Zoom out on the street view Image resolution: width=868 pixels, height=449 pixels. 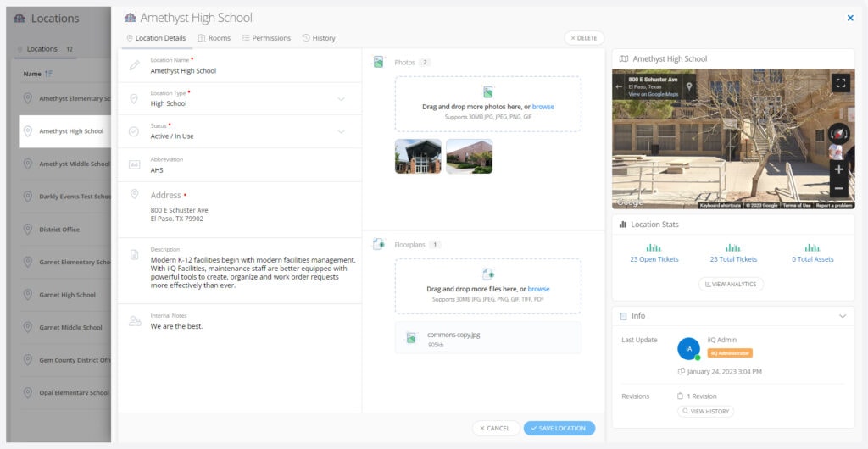point(838,189)
